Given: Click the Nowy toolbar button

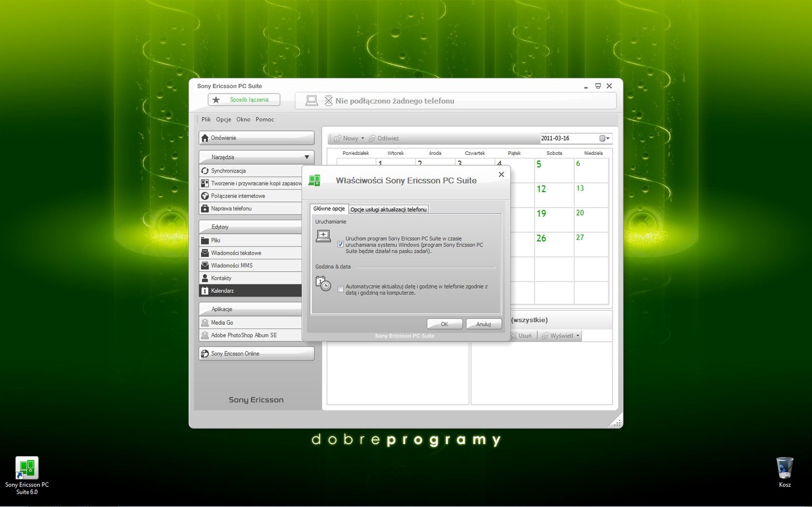Looking at the screenshot, I should click(x=347, y=138).
